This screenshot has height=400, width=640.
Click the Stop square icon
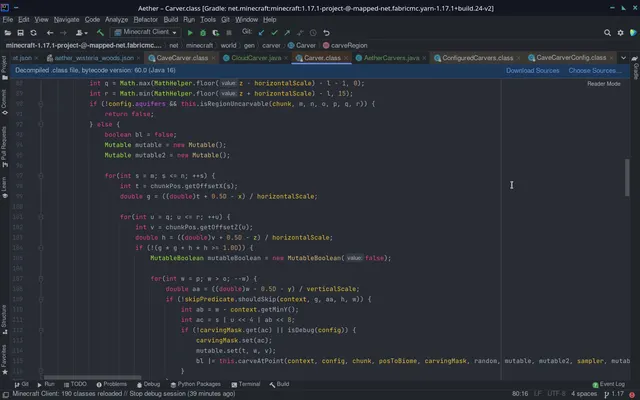click(229, 33)
